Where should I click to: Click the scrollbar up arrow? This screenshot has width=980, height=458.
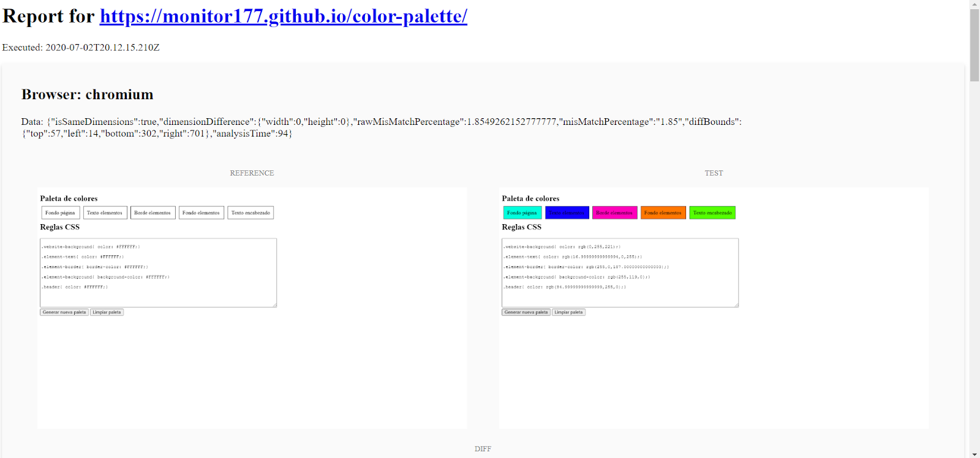tap(974, 4)
